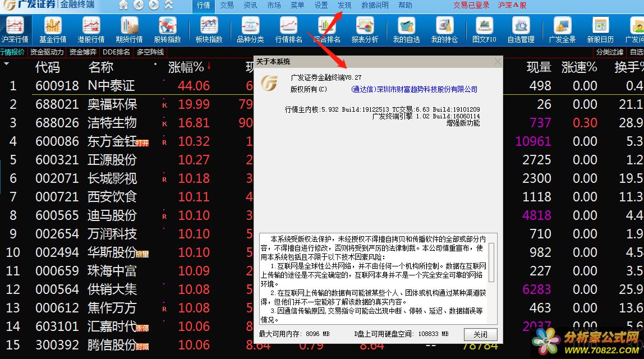Select stock row 002494 华斯股份
This screenshot has width=644, height=359.
[127, 252]
